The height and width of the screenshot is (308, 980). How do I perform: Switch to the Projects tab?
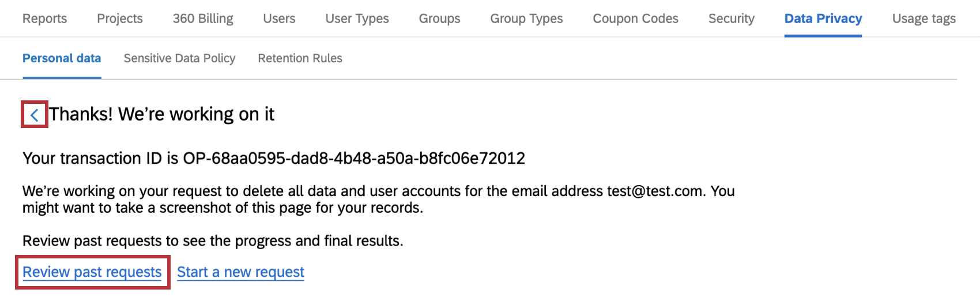point(119,18)
